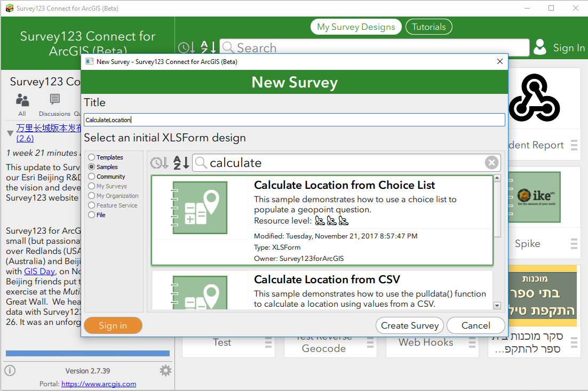
Task: Sort main window surveys alphabetically
Action: 208,47
